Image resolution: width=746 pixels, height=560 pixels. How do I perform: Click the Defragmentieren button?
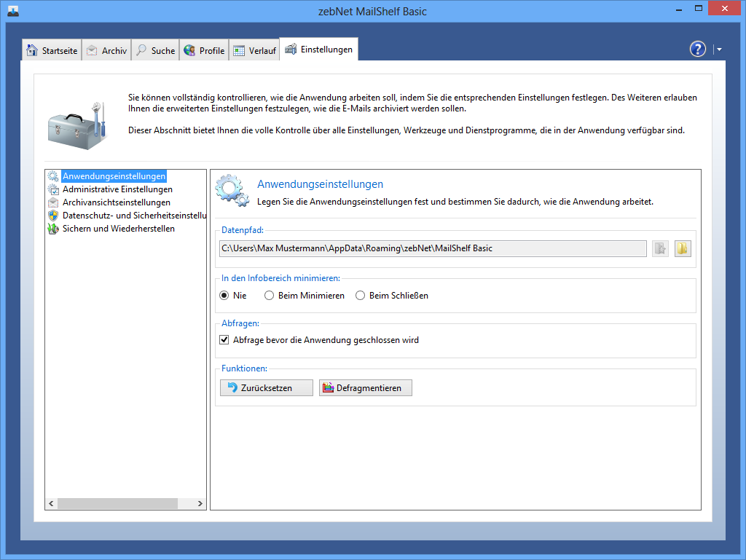(366, 388)
